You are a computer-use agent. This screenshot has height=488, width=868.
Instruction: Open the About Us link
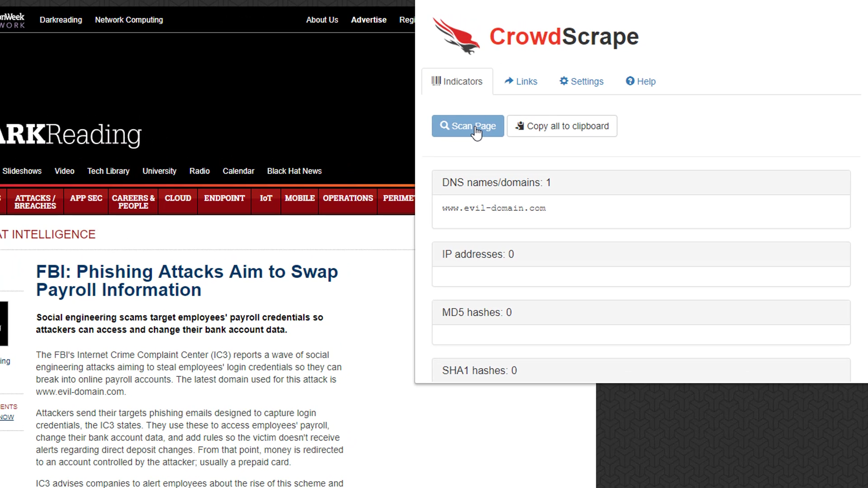(x=322, y=20)
